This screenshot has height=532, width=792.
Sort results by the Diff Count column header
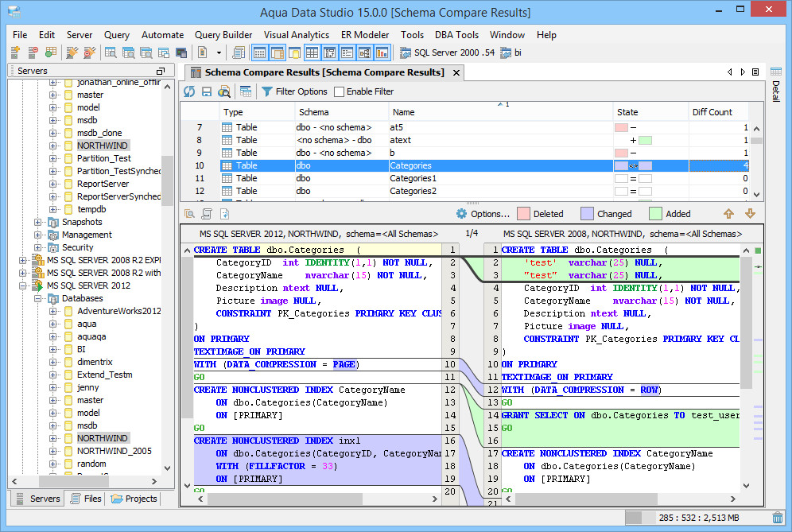point(718,112)
